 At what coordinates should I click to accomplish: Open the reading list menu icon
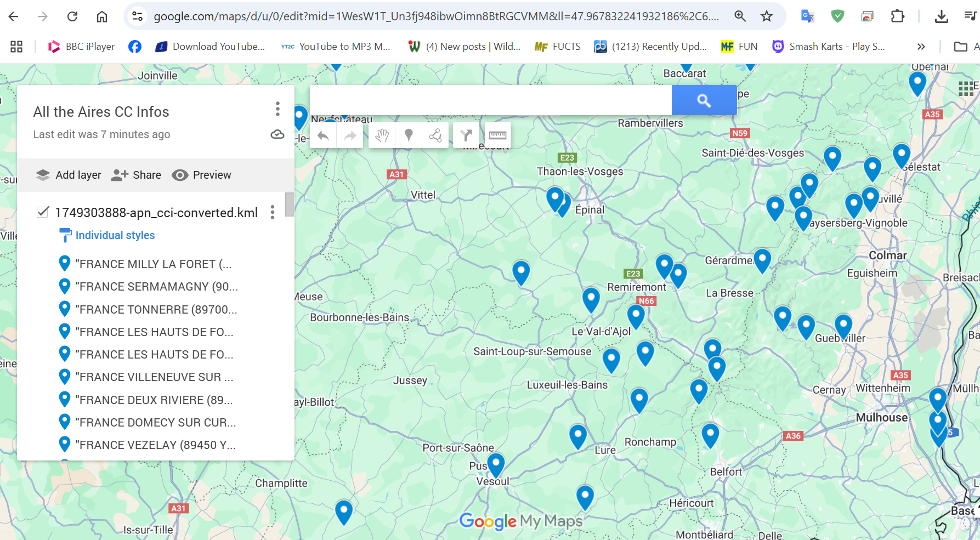coord(971,16)
